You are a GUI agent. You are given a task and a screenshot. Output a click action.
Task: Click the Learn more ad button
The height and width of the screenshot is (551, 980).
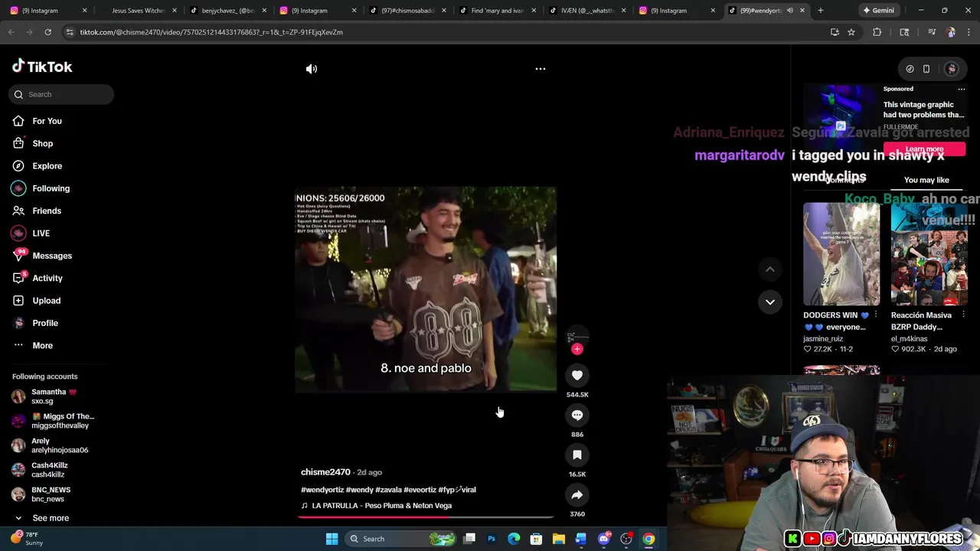pos(924,149)
